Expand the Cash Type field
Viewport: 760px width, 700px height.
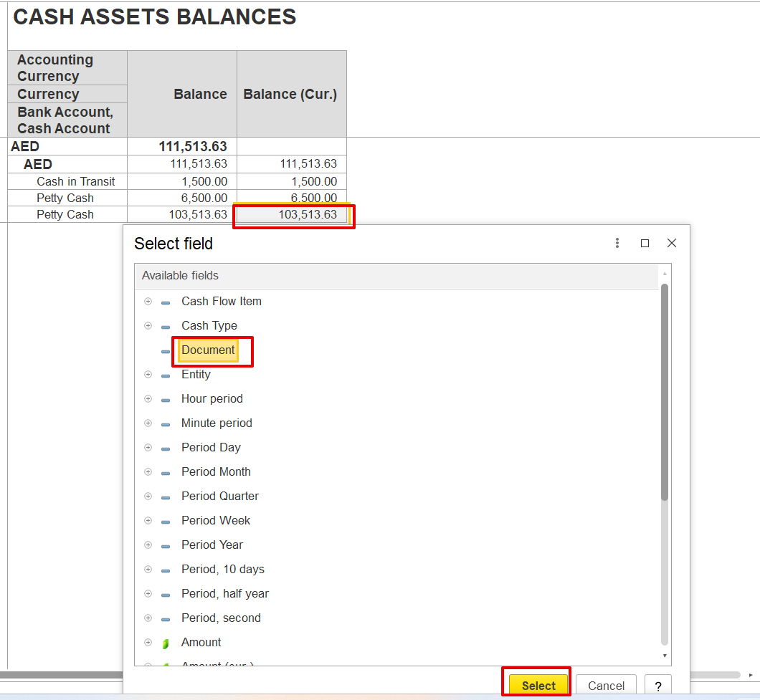click(x=148, y=326)
